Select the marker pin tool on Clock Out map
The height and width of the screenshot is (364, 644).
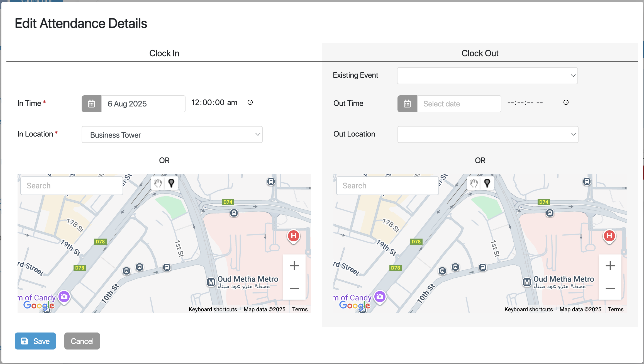tap(487, 183)
